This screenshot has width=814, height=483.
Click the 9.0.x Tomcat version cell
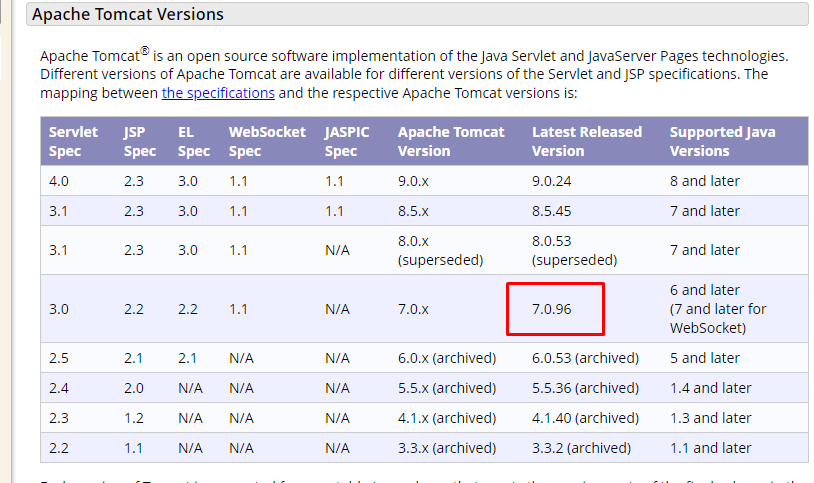pyautogui.click(x=413, y=181)
